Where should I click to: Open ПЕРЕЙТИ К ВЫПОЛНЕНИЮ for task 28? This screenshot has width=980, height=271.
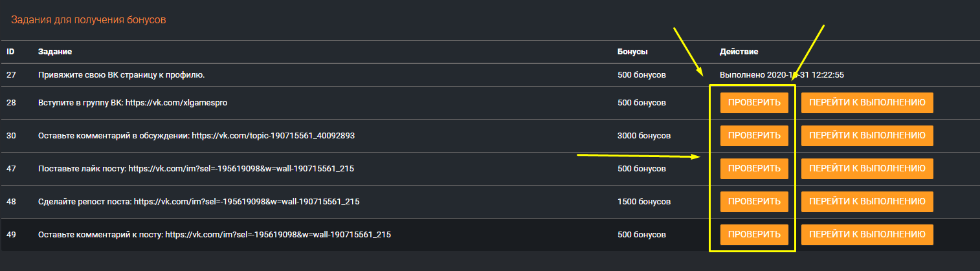tap(867, 103)
